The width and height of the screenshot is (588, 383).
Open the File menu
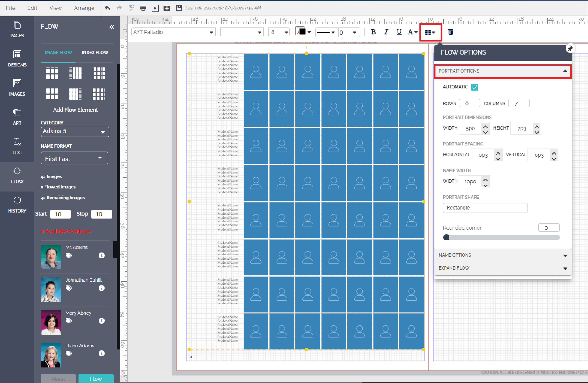(x=10, y=8)
